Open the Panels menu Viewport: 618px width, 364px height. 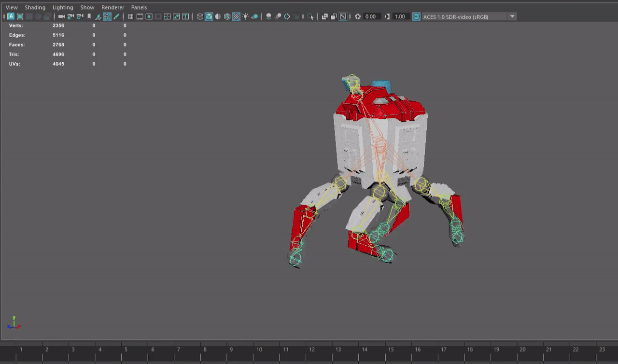coord(139,7)
